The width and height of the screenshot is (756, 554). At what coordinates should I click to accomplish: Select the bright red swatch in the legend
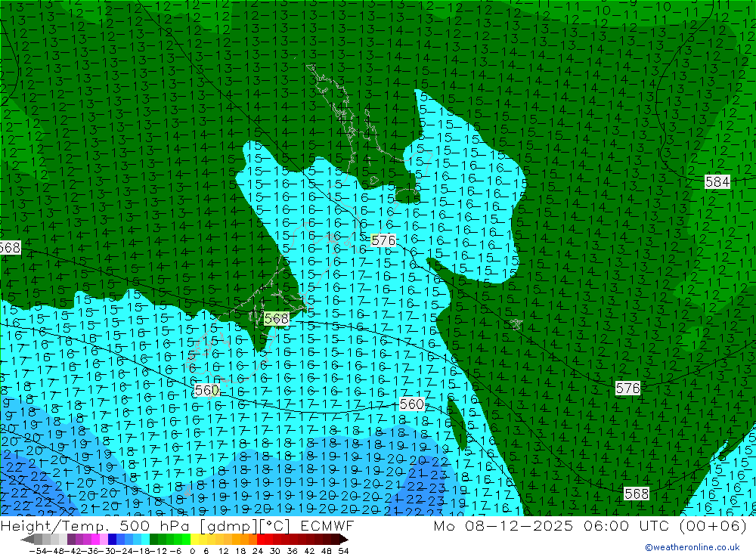point(261,540)
